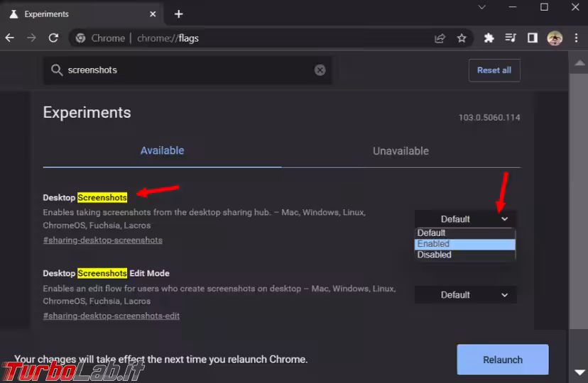Click the Desktop Screenshots Edit Mode title

coord(106,273)
